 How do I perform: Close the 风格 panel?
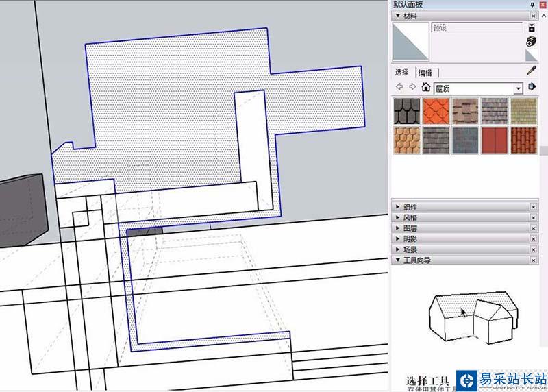534,217
